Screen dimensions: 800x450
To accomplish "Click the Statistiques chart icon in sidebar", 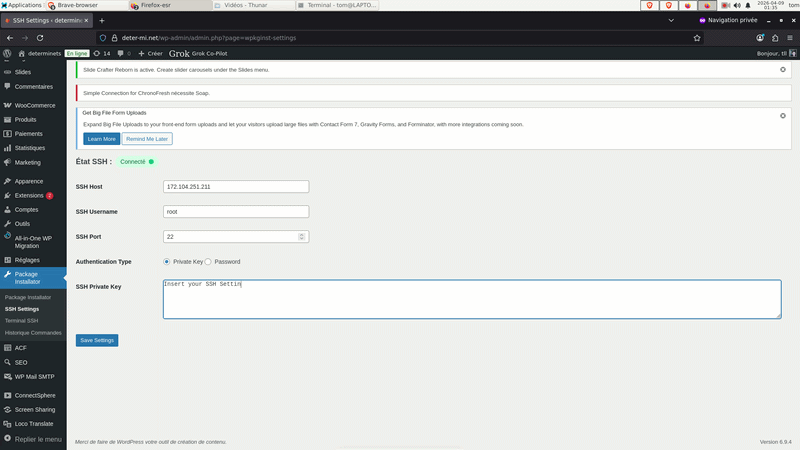I will 7,148.
